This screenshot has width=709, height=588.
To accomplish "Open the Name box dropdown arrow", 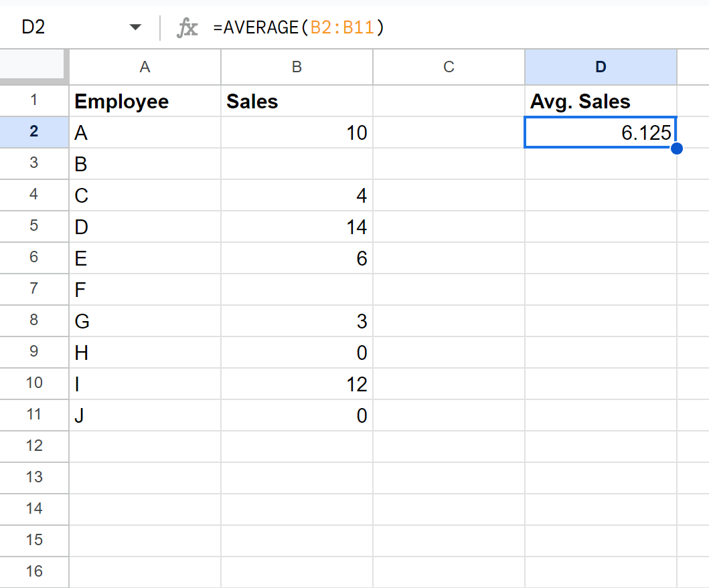I will pyautogui.click(x=135, y=27).
